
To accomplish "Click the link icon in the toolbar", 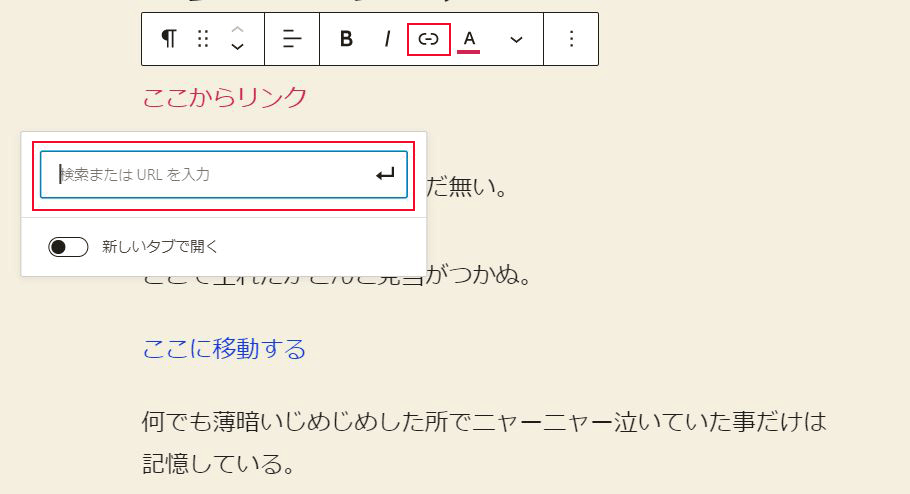I will tap(428, 39).
